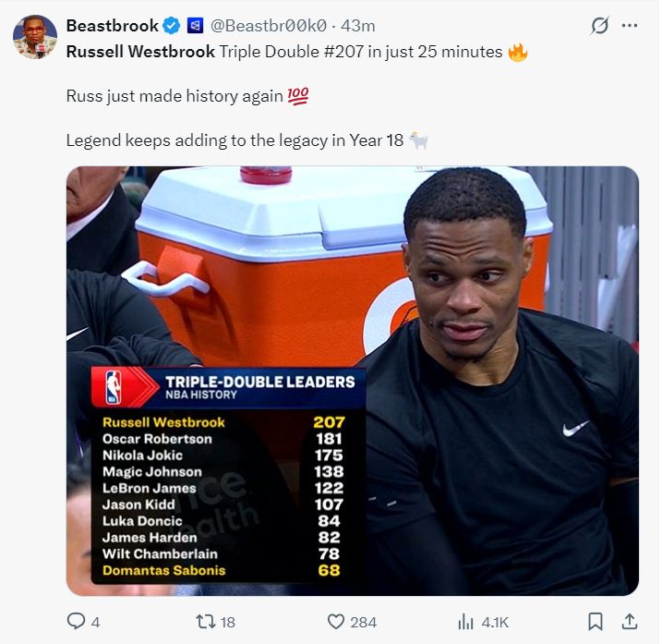Viewport: 662px width, 644px height.
Task: Expand the triple-double leaders image
Action: coord(352,380)
